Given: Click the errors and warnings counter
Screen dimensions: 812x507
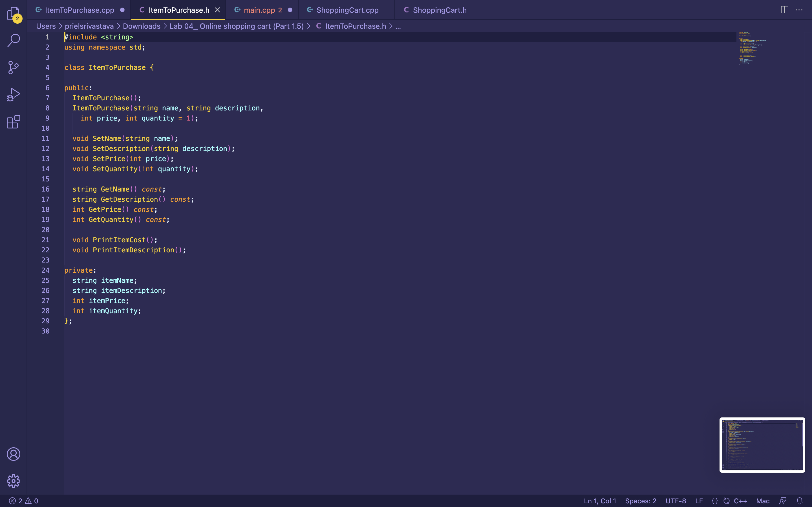Looking at the screenshot, I should pyautogui.click(x=23, y=501).
